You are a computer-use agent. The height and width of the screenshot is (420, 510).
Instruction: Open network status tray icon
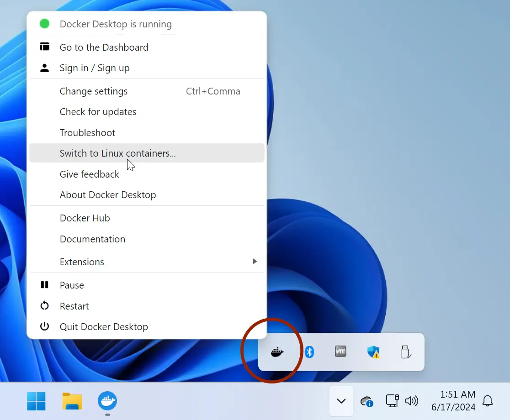point(392,401)
